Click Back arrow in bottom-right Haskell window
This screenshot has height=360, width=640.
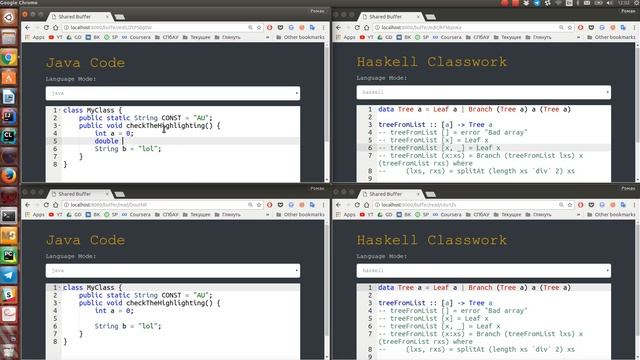pyautogui.click(x=338, y=204)
